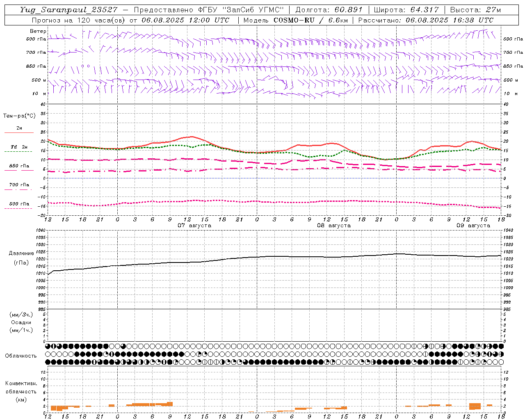Click the (гПа) unit label under Давление
Image resolution: width=525 pixels, height=420 pixels.
[x=21, y=262]
